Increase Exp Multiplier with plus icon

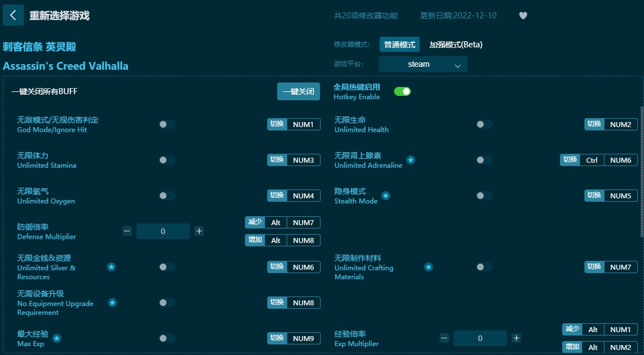pyautogui.click(x=517, y=338)
